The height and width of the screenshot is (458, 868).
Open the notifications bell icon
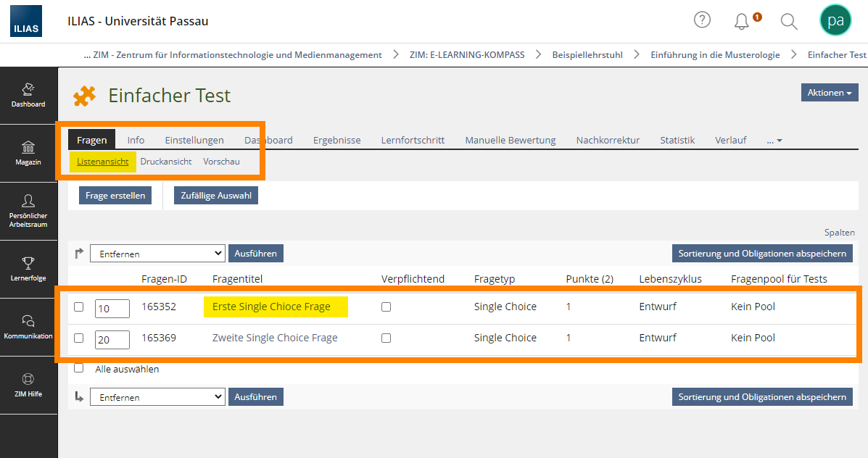741,22
